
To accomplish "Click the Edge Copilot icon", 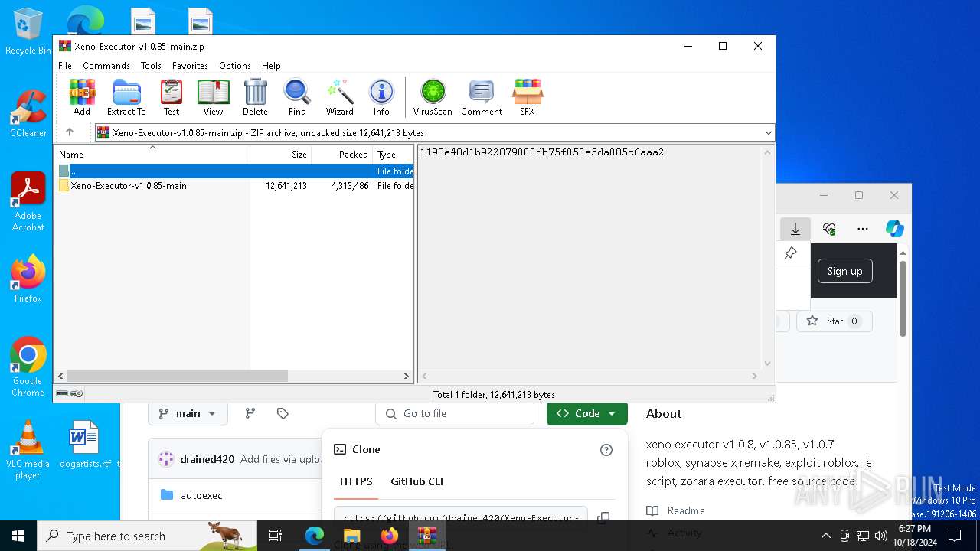I will tap(894, 229).
